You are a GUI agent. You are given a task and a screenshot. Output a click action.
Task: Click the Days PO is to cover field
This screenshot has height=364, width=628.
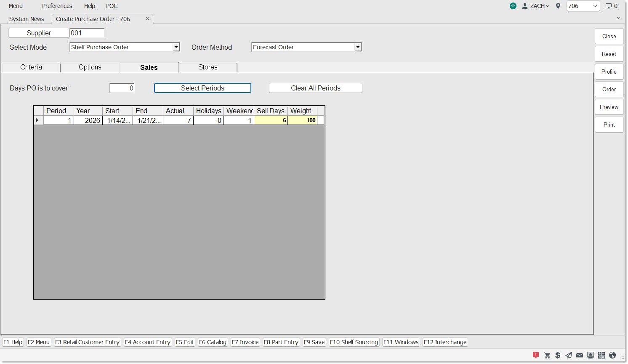[122, 88]
